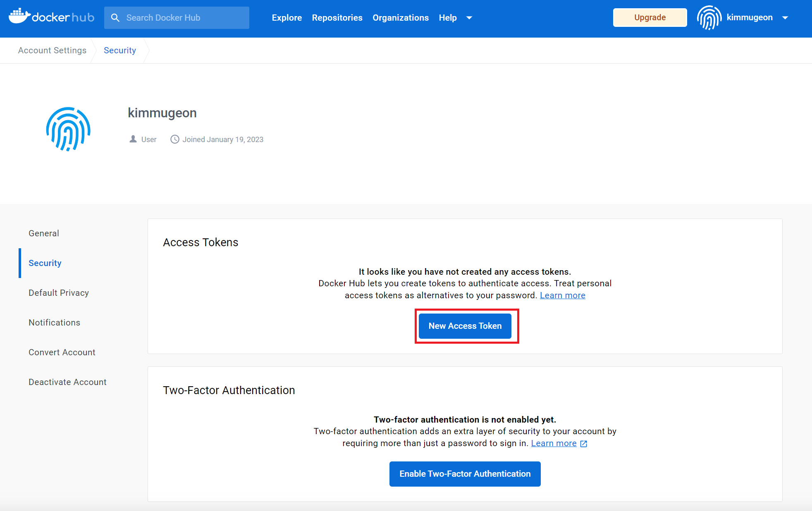812x511 pixels.
Task: Click the Two-Factor Authentication heading
Action: coord(229,390)
